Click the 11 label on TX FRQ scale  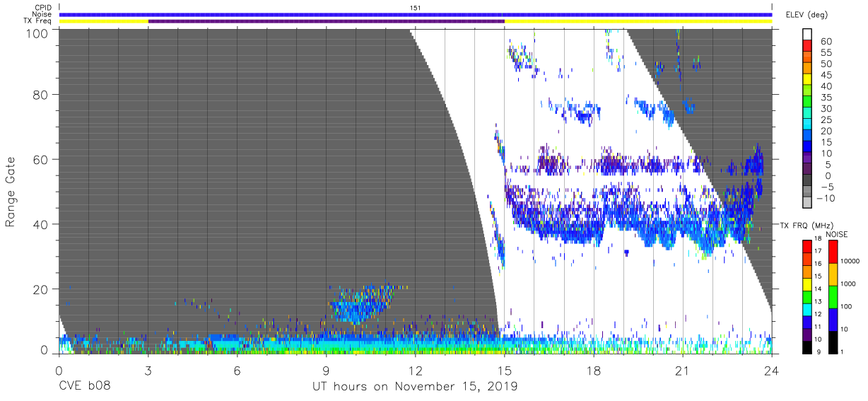tap(817, 326)
